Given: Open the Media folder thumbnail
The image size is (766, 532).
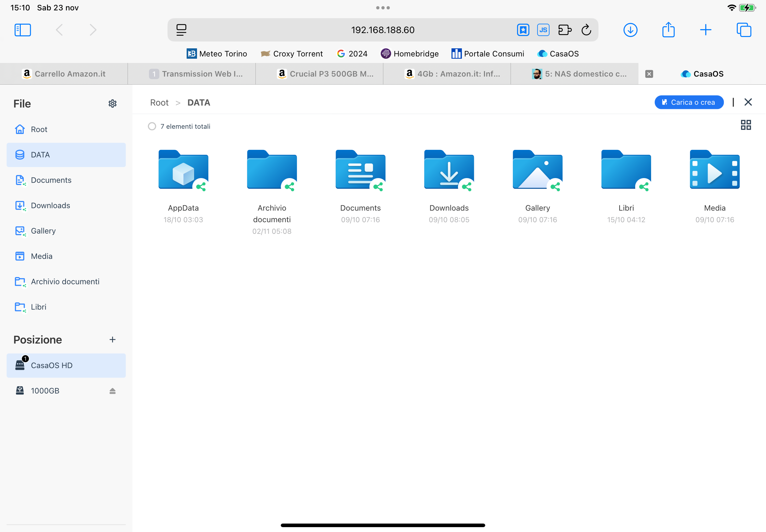Looking at the screenshot, I should pos(714,170).
